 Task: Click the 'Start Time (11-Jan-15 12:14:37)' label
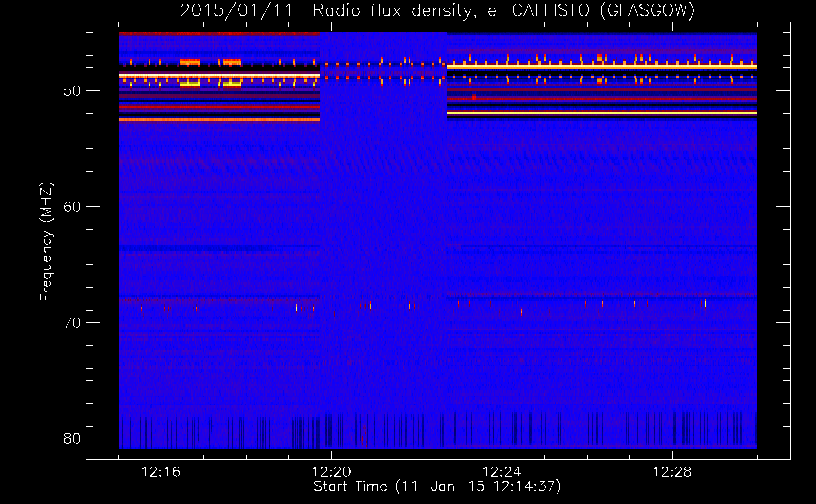(437, 487)
